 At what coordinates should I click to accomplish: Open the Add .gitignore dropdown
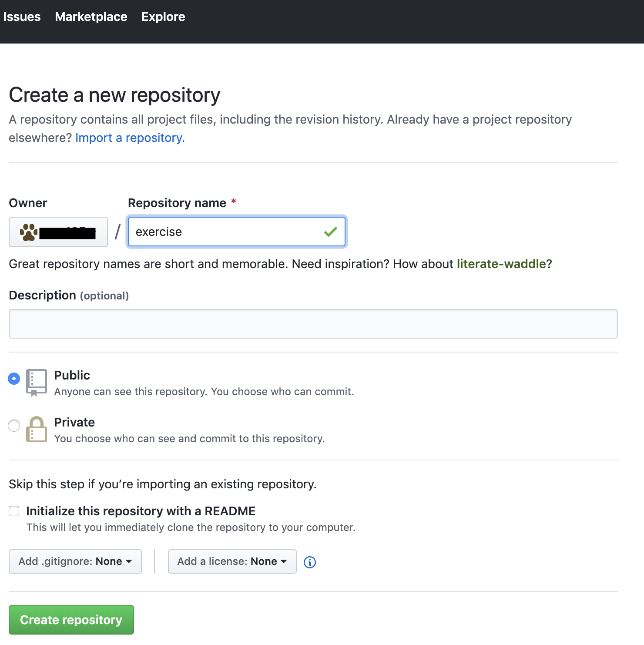(x=75, y=561)
